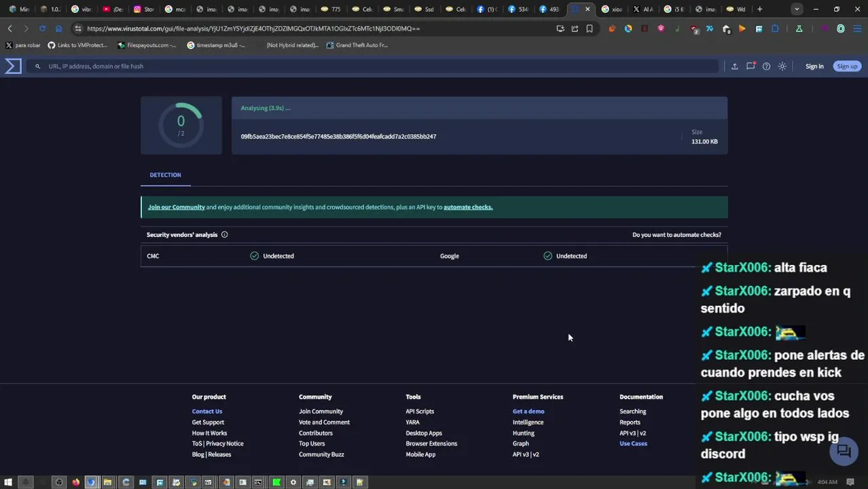Toggle the light/dark theme icon
The height and width of the screenshot is (489, 868).
coord(782,67)
